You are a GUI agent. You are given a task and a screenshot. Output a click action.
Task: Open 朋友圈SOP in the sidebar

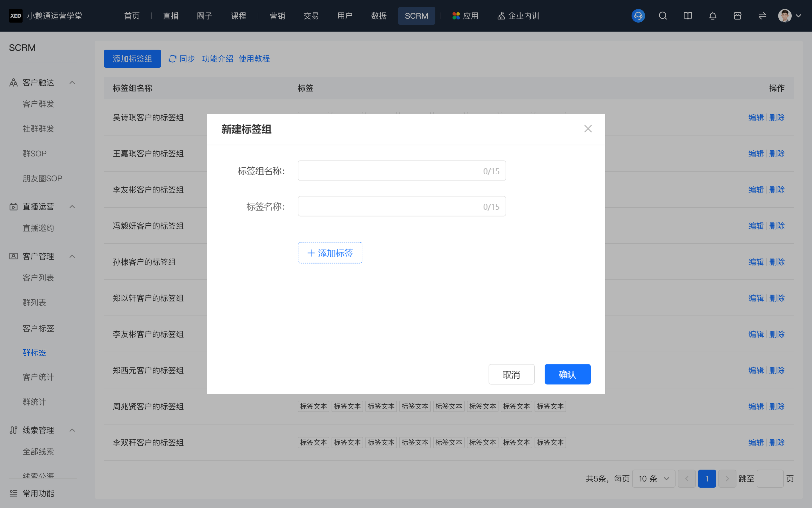pos(43,178)
